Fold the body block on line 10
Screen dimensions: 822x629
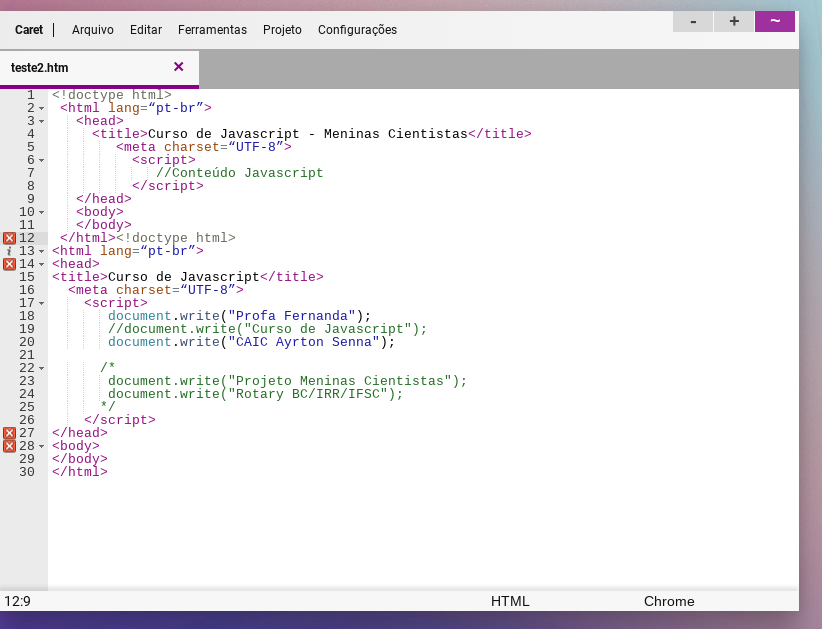coord(41,212)
